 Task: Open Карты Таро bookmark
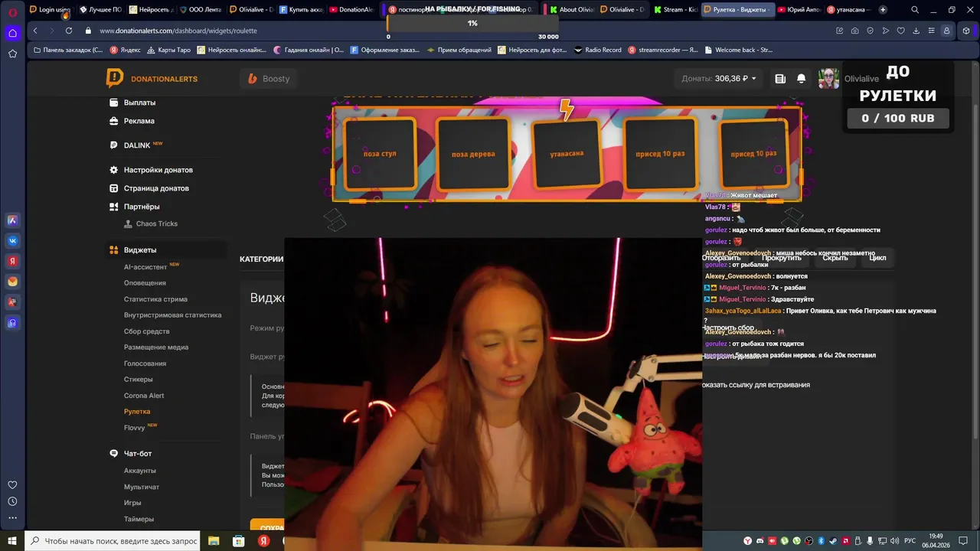click(x=168, y=50)
